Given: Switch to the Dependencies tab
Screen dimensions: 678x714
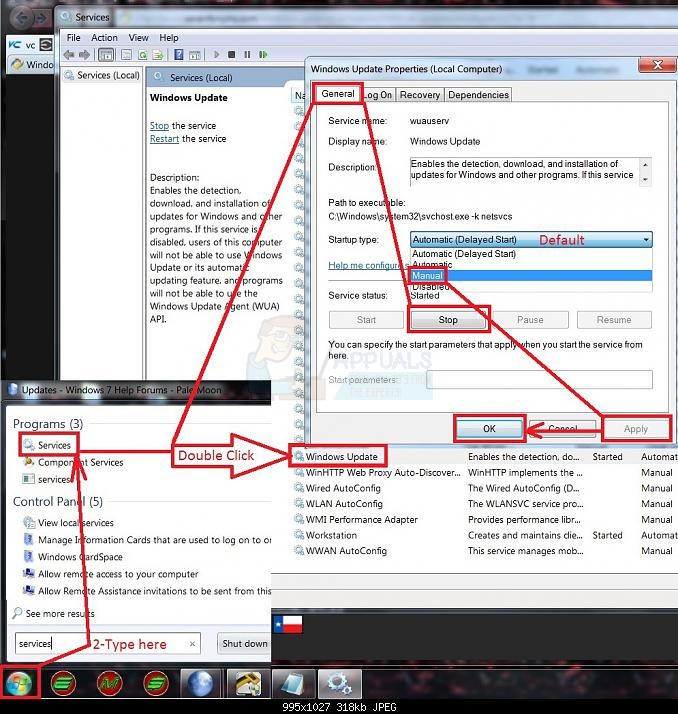Looking at the screenshot, I should click(478, 95).
